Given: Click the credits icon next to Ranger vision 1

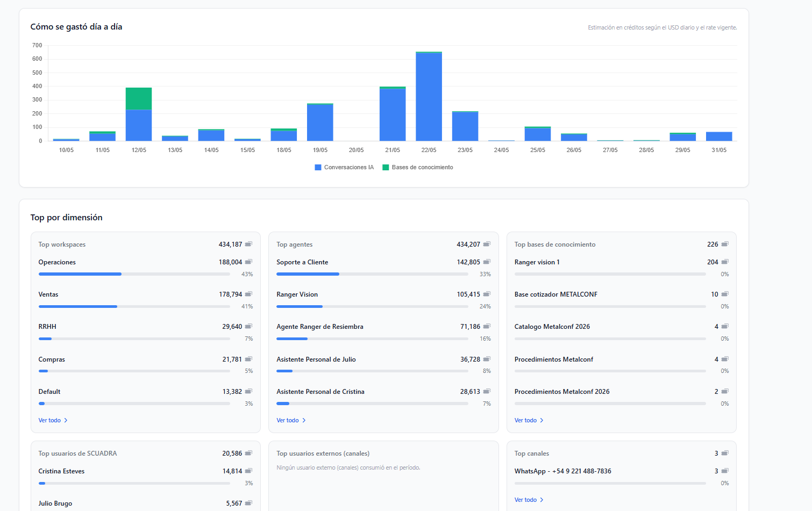Looking at the screenshot, I should click(x=725, y=262).
